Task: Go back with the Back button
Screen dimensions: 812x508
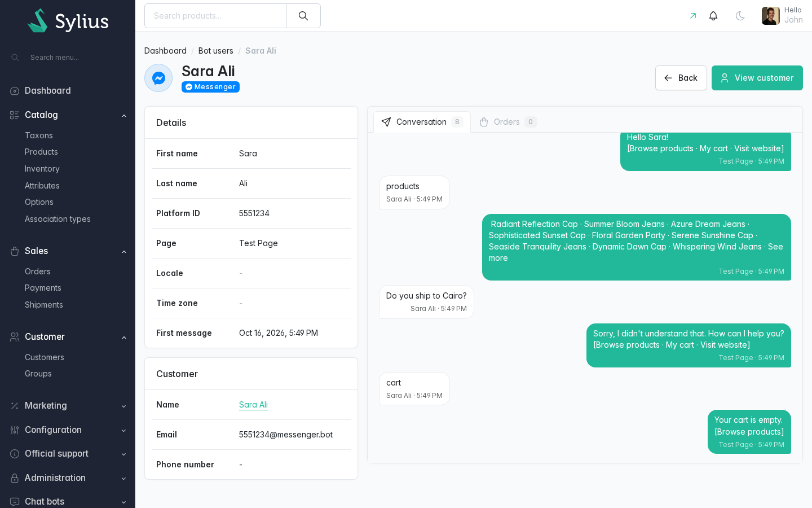Action: click(x=681, y=78)
